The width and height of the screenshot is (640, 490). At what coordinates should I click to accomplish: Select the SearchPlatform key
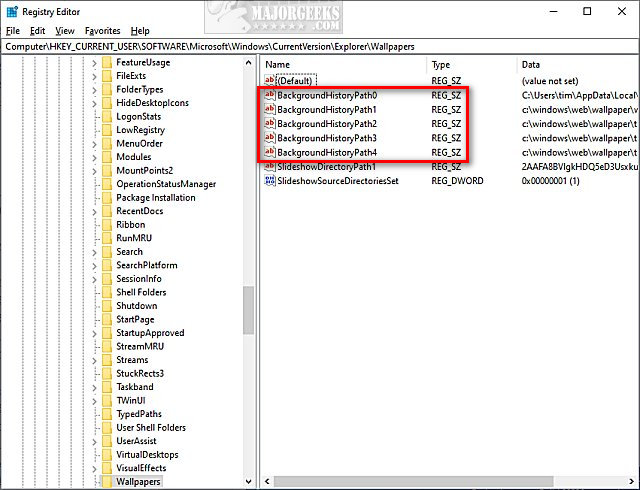[x=147, y=265]
